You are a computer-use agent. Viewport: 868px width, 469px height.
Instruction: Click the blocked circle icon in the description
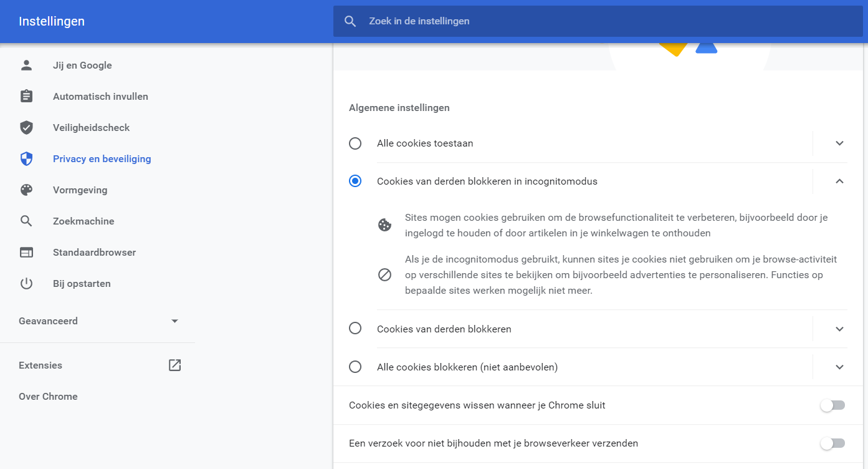pos(385,274)
